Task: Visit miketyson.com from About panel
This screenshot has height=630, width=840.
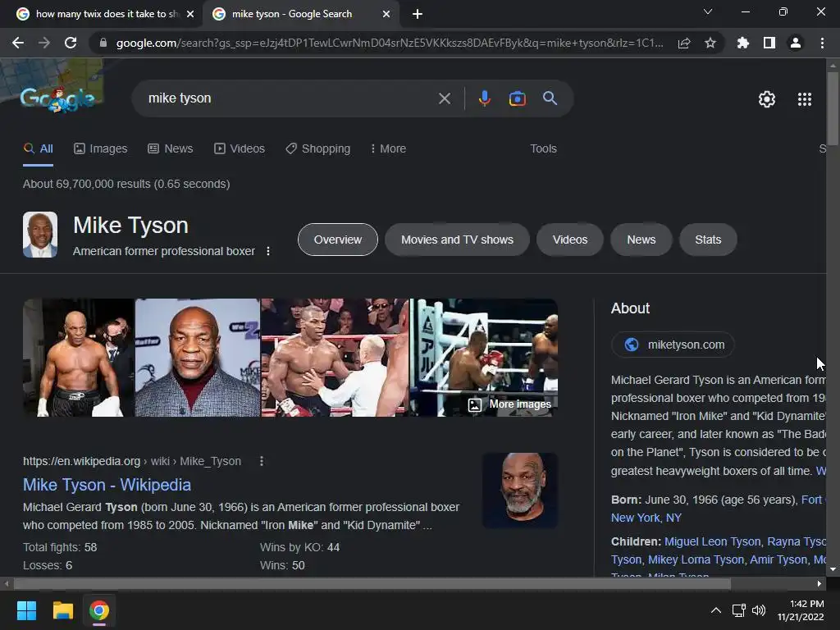Action: [x=673, y=345]
